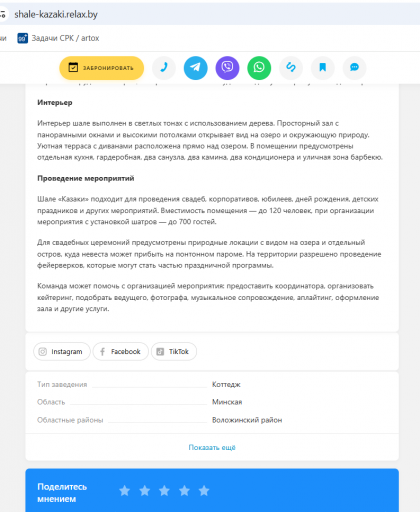Click the address bar URL shale-kazaki.relax.by

tap(56, 14)
